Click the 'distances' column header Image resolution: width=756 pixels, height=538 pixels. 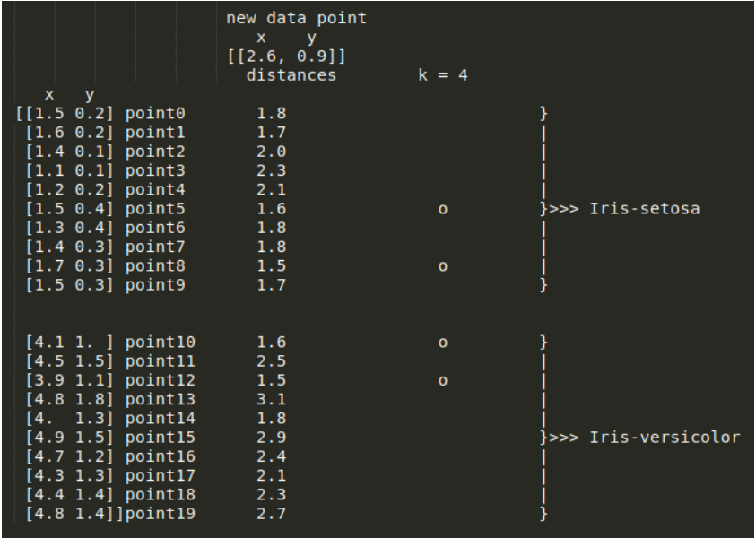click(291, 75)
